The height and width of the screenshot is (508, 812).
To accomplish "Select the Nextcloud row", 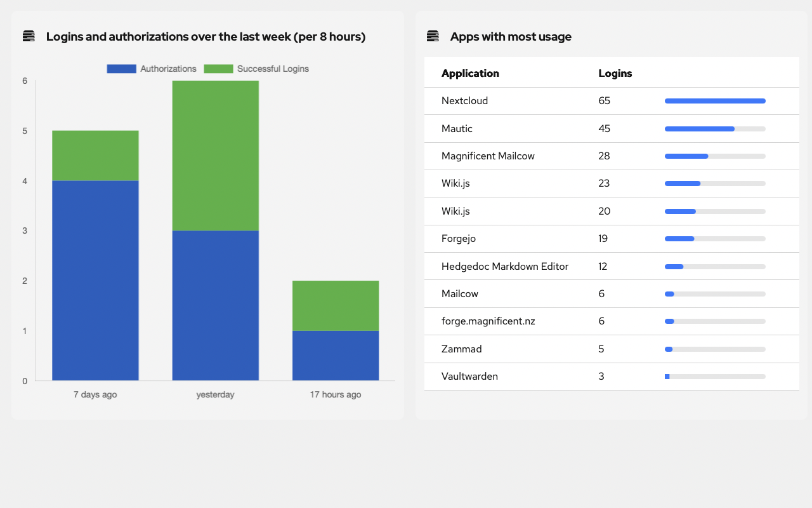I will point(612,101).
